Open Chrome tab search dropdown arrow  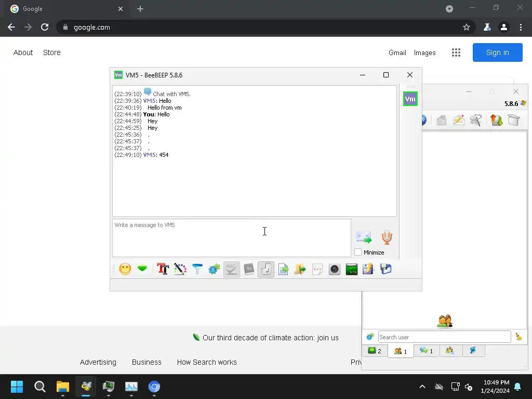(449, 9)
